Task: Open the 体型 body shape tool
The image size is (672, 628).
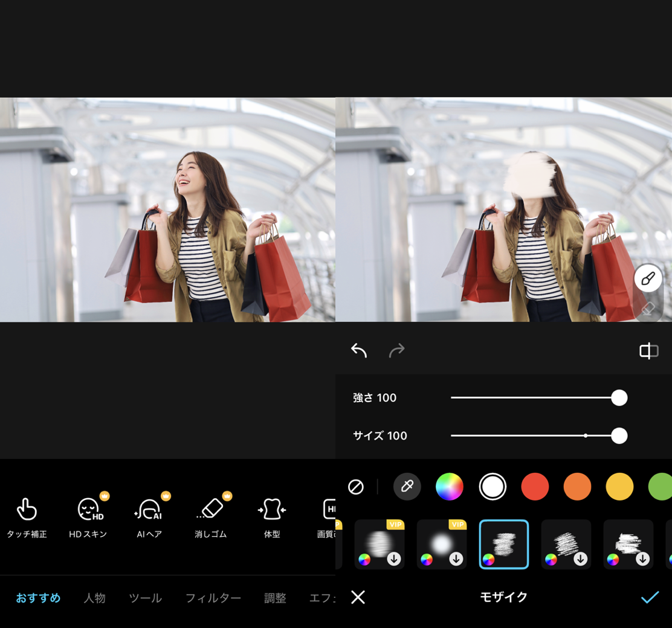Action: 272,517
